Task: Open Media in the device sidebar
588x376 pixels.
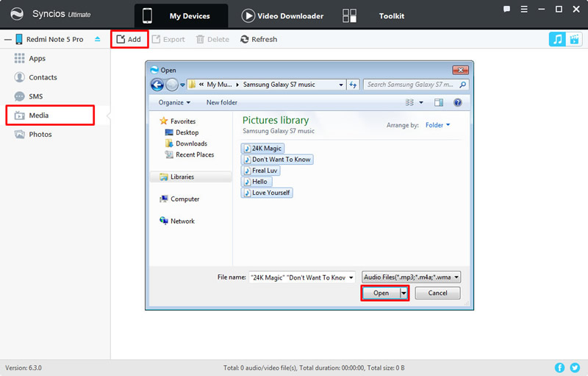Action: pos(50,116)
